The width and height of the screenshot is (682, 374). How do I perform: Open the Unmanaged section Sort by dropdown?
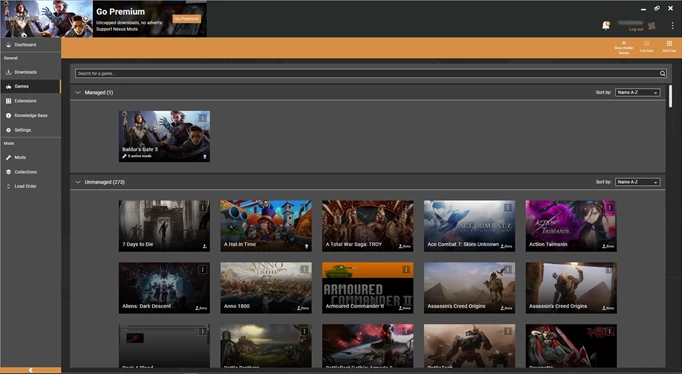pos(637,182)
